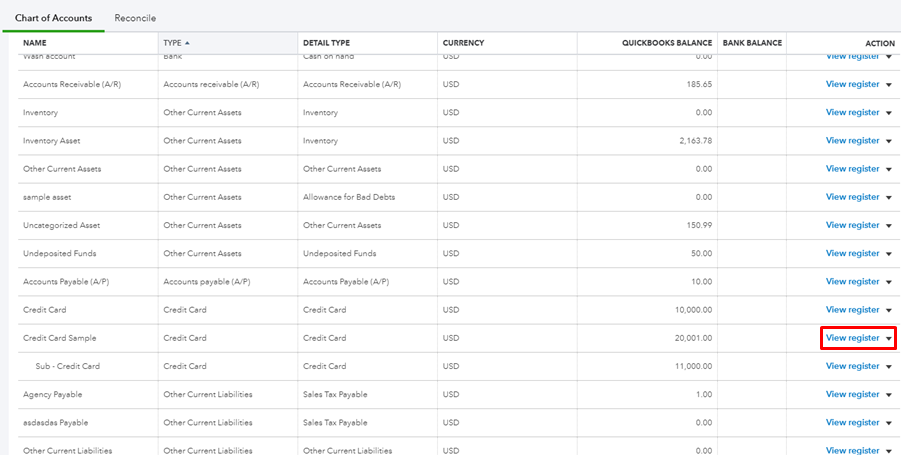Open action arrow for Uncategorized Asset
The image size is (901, 455).
pyautogui.click(x=888, y=226)
